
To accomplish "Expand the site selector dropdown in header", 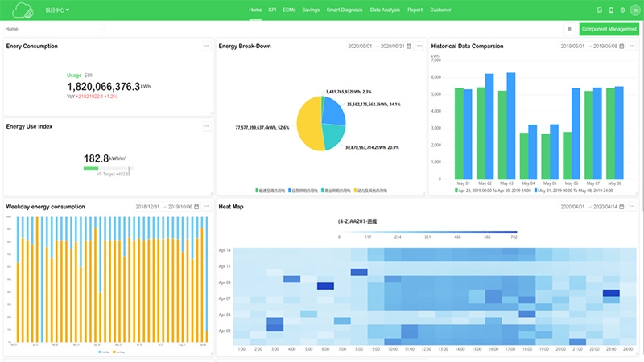I will coord(56,10).
